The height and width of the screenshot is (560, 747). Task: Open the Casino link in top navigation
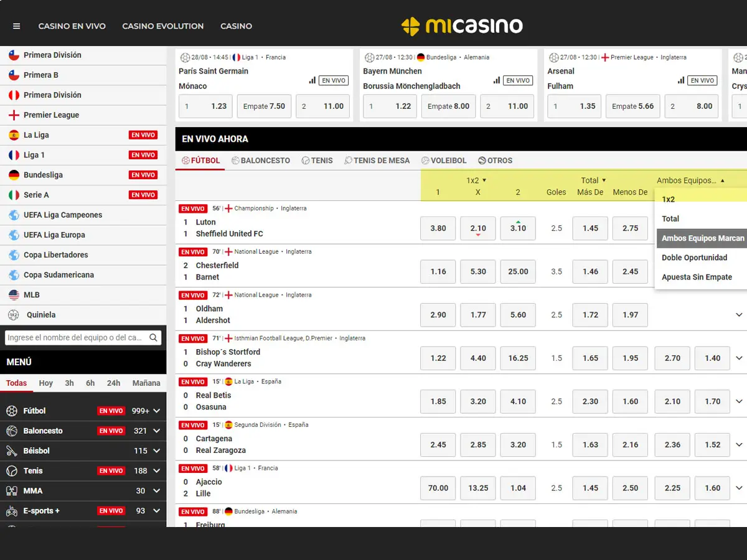tap(237, 26)
